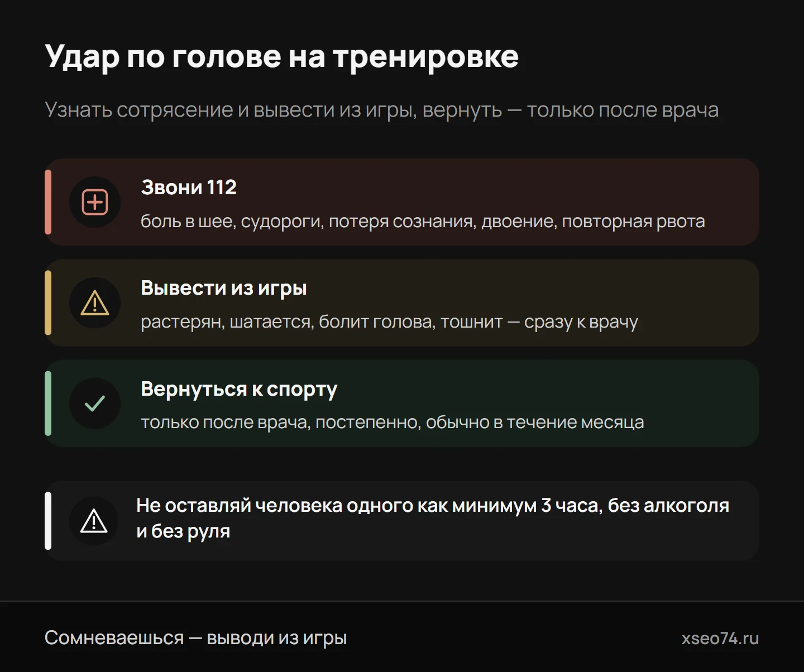804x672 pixels.
Task: Select the heading Удар по голове на тренировке
Action: pyautogui.click(x=282, y=57)
